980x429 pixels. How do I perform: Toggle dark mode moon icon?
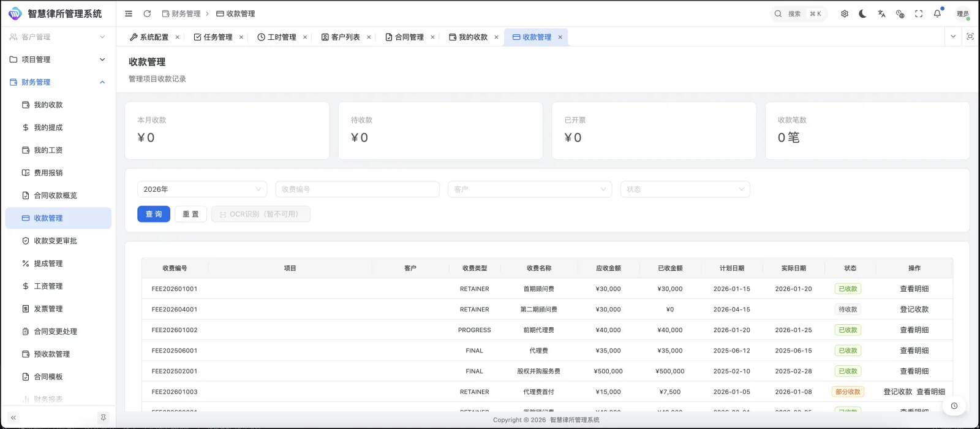coord(862,13)
